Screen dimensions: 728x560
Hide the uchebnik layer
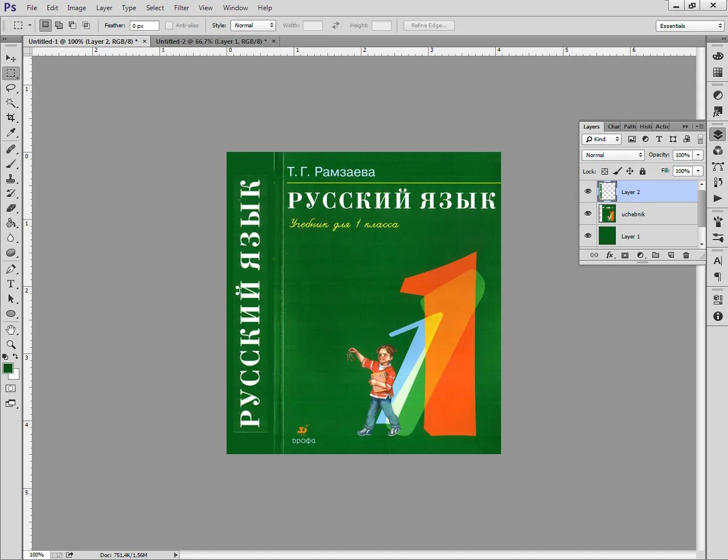(588, 214)
